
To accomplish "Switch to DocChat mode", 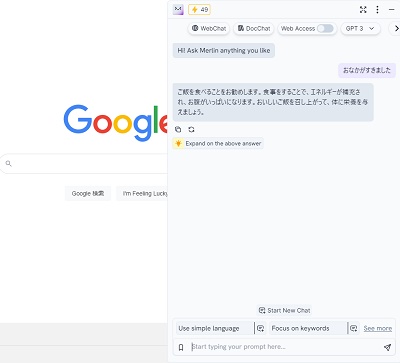I will pos(254,29).
